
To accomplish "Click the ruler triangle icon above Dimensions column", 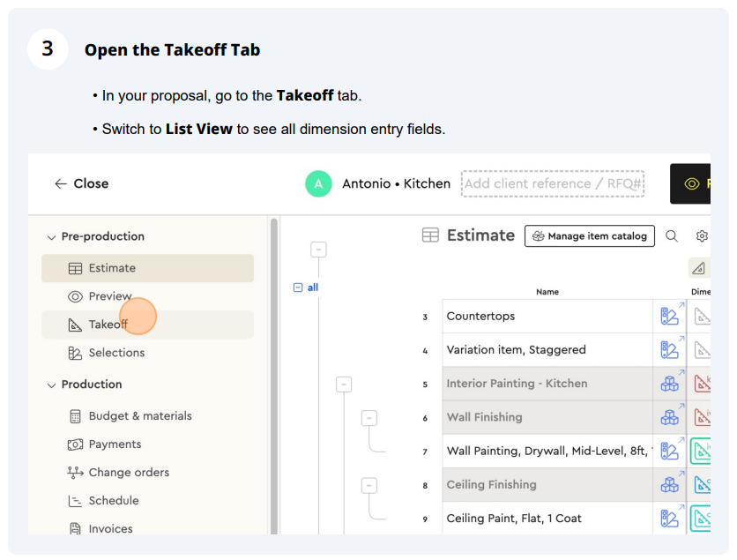I will (x=699, y=268).
